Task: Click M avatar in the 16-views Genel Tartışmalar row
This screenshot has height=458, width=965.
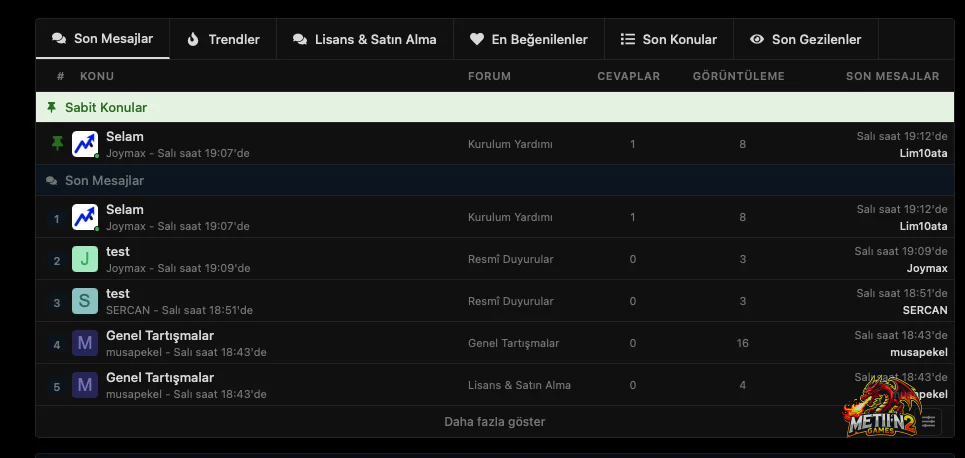Action: (85, 343)
